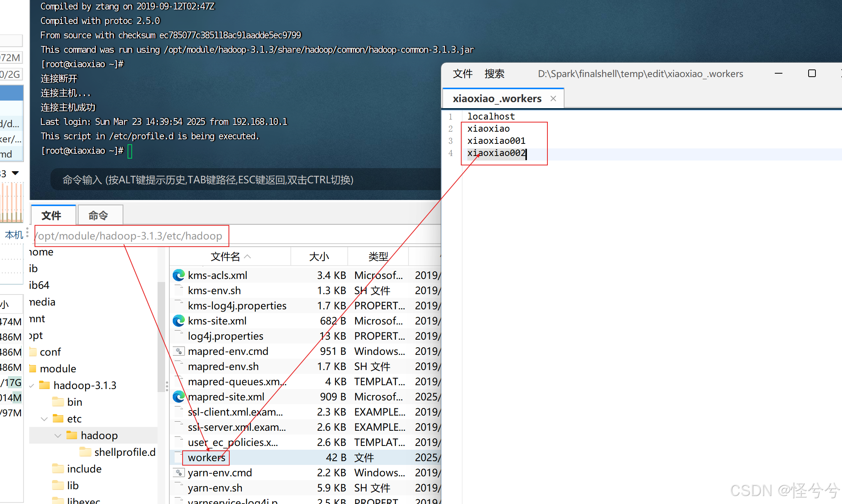Click the Edge icon beside kms-acls.xml
The height and width of the screenshot is (504, 842).
coord(178,275)
